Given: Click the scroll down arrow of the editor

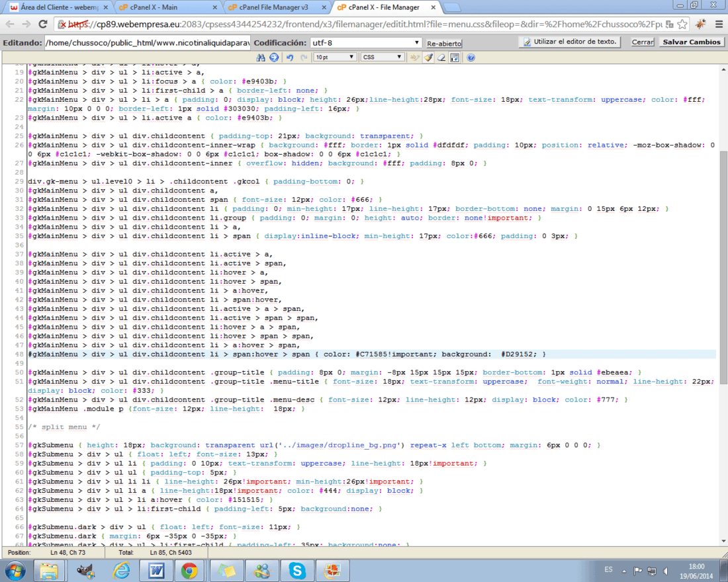Looking at the screenshot, I should [x=724, y=541].
